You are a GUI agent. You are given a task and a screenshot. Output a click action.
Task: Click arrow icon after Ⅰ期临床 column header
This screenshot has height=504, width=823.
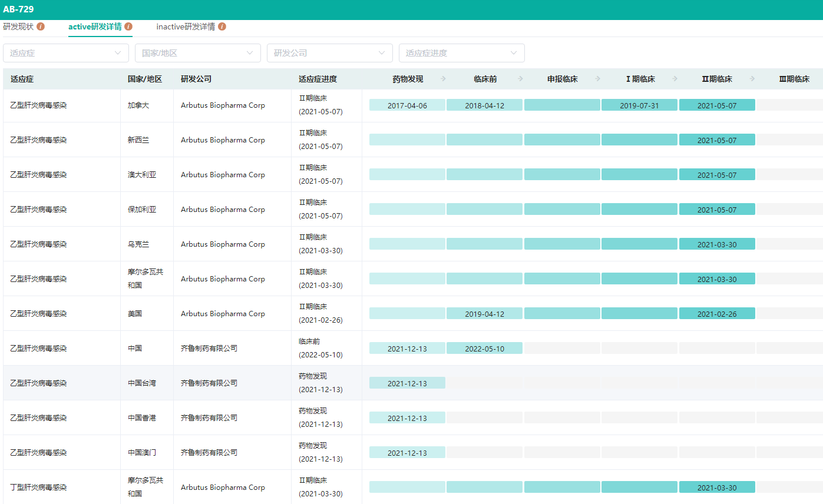tap(675, 79)
